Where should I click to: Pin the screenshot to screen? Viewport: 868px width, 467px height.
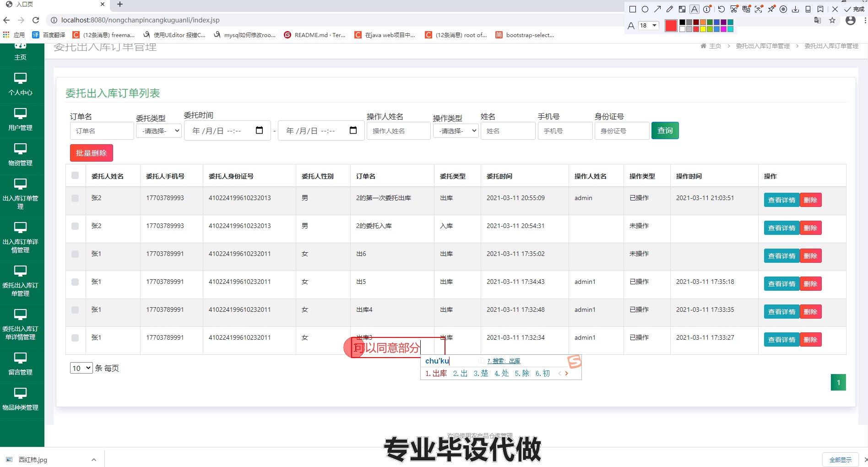click(771, 9)
